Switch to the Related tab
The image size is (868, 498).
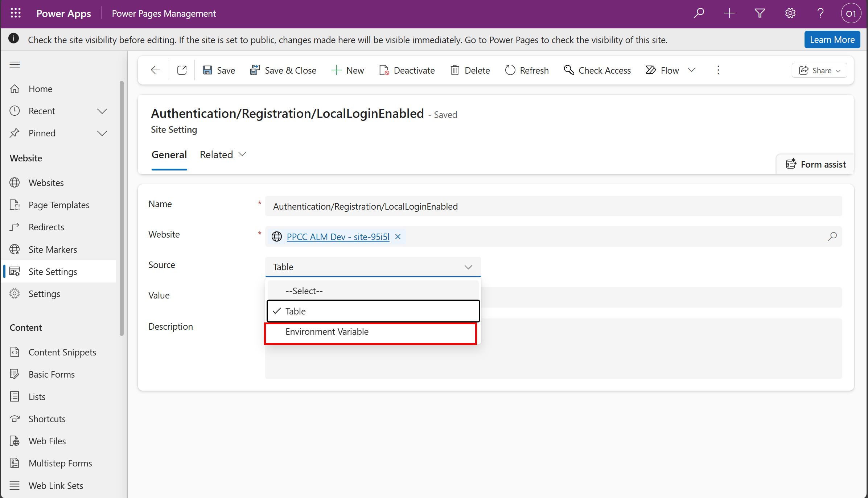pyautogui.click(x=216, y=154)
